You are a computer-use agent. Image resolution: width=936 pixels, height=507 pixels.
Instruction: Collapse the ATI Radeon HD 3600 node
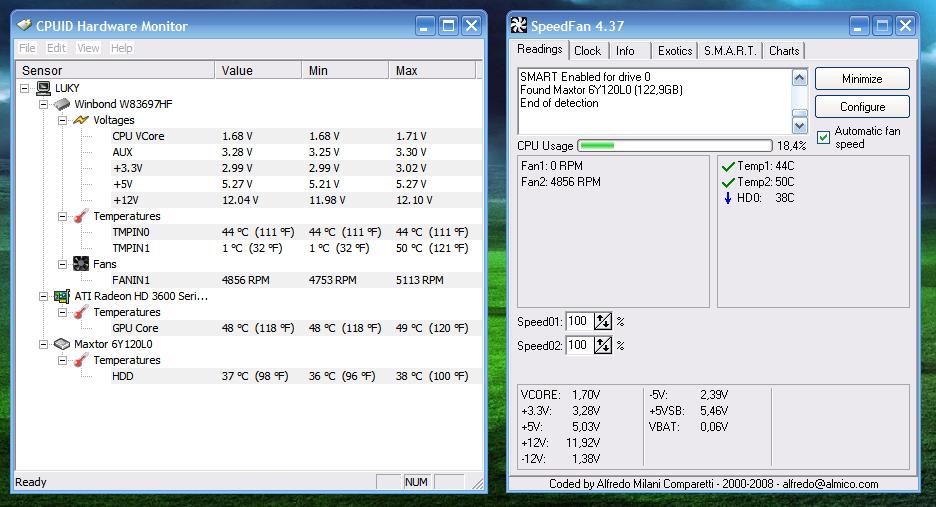(x=44, y=296)
